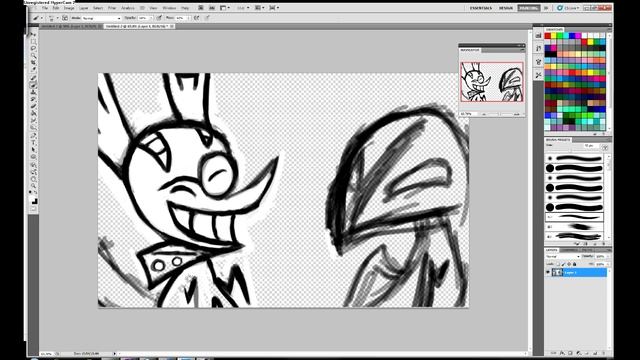Screen dimensions: 640x360
Task: Open Zoom Level dropdown in application bar
Action: coord(243,8)
